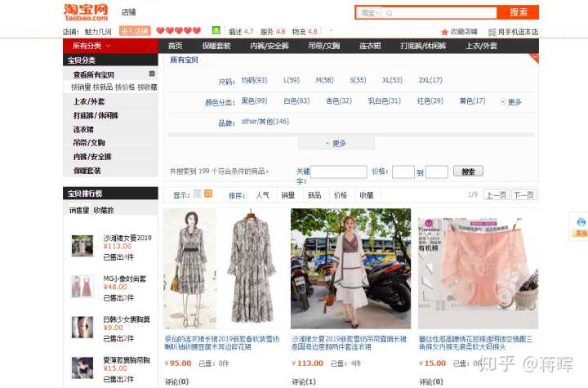Open the 淘宝 search scope dropdown
The image size is (588, 388).
[x=370, y=13]
